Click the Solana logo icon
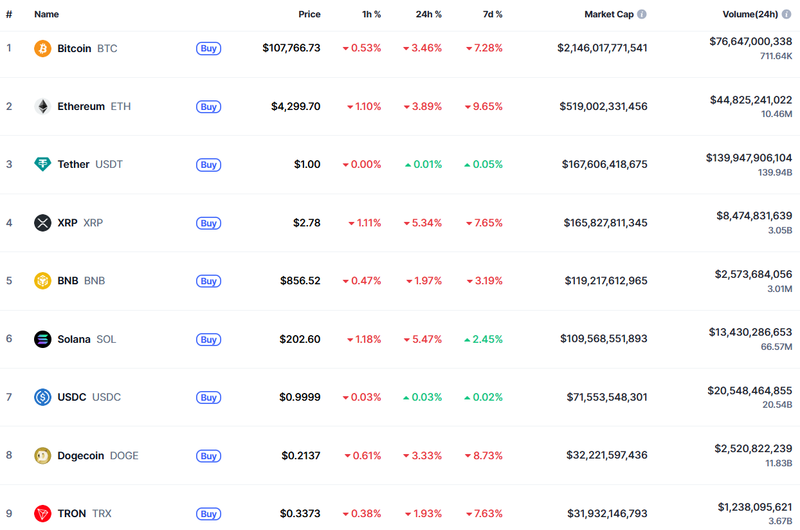The height and width of the screenshot is (530, 800). 43,339
